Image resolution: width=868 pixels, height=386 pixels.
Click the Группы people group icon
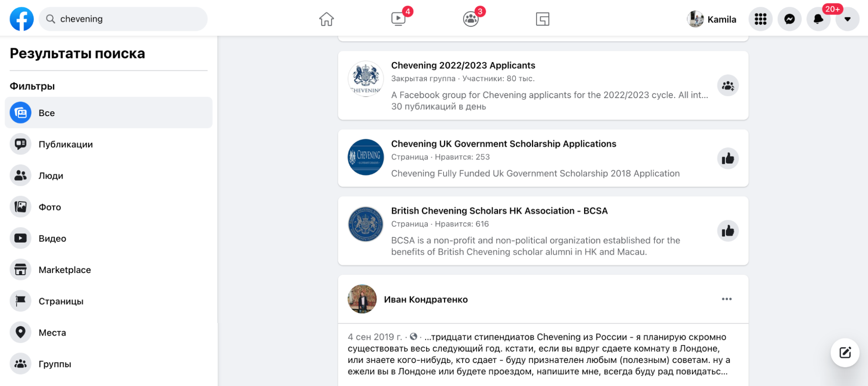coord(20,364)
